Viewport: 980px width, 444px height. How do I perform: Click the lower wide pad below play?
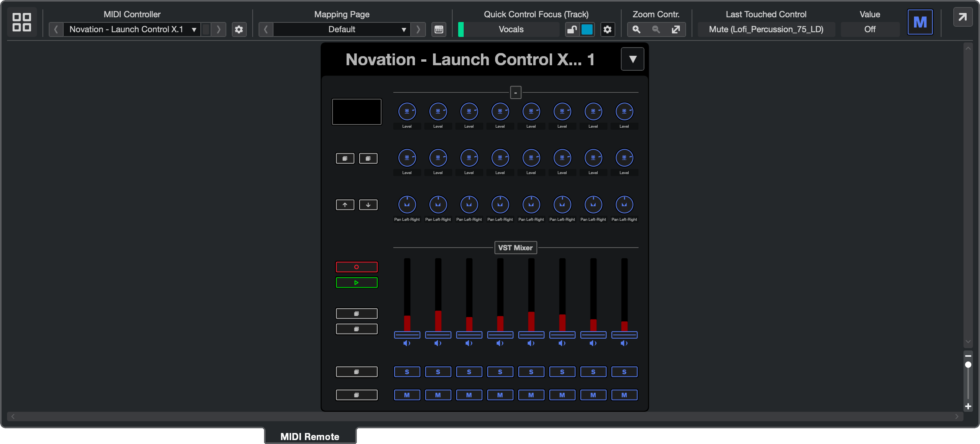click(357, 329)
